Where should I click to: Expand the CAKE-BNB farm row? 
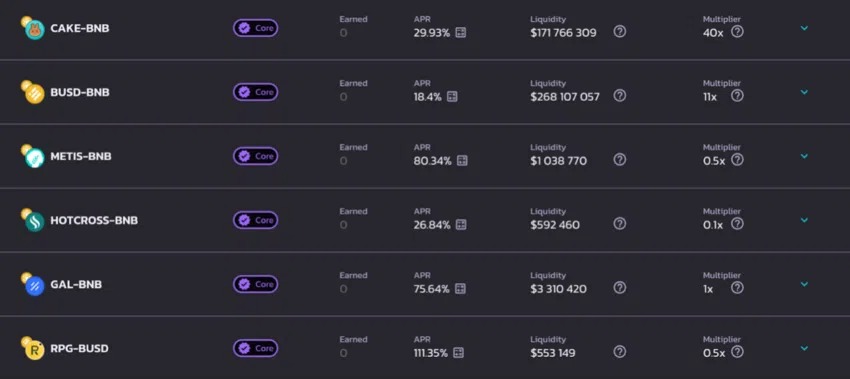804,28
